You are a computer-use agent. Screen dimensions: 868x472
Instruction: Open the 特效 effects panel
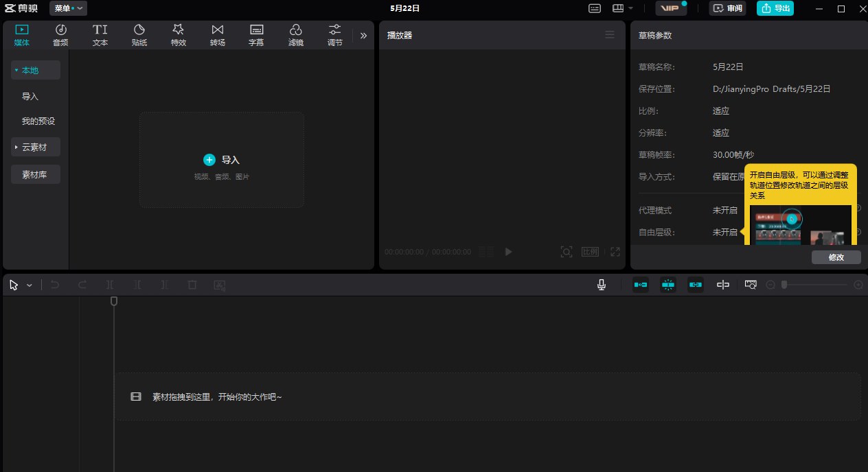pos(179,35)
